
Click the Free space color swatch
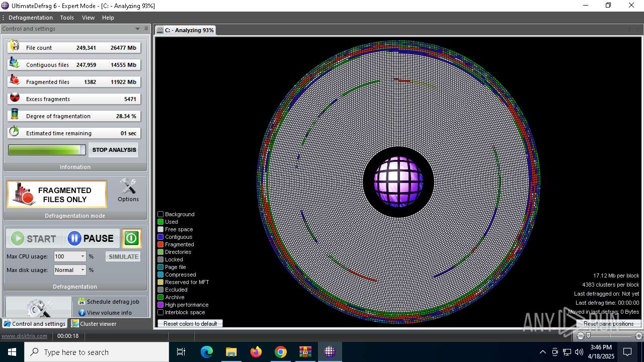click(x=160, y=229)
